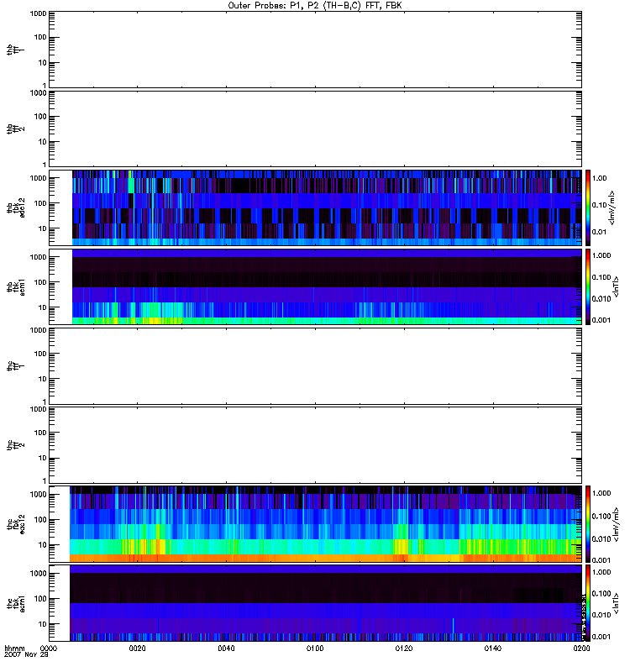Image resolution: width=630 pixels, height=672 pixels.
Task: Click the '1' tick of the thc fff 1 axis
Action: (45, 402)
